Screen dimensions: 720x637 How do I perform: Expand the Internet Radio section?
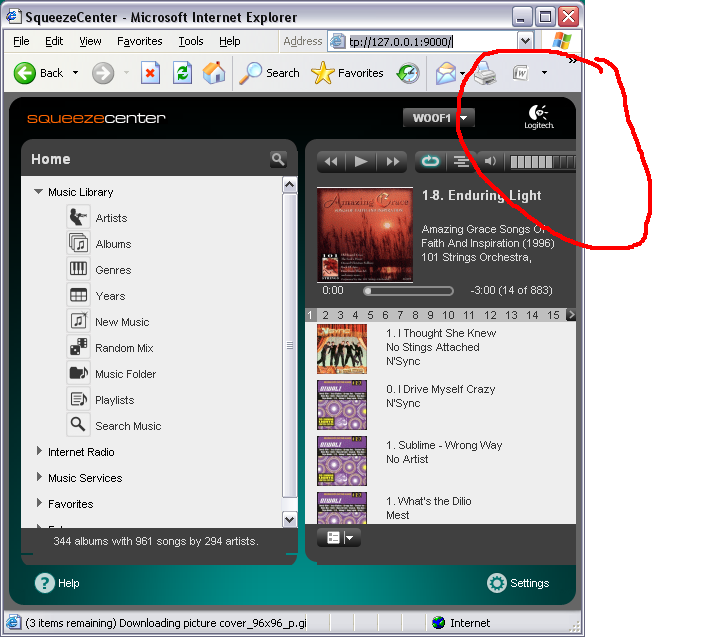pyautogui.click(x=39, y=452)
